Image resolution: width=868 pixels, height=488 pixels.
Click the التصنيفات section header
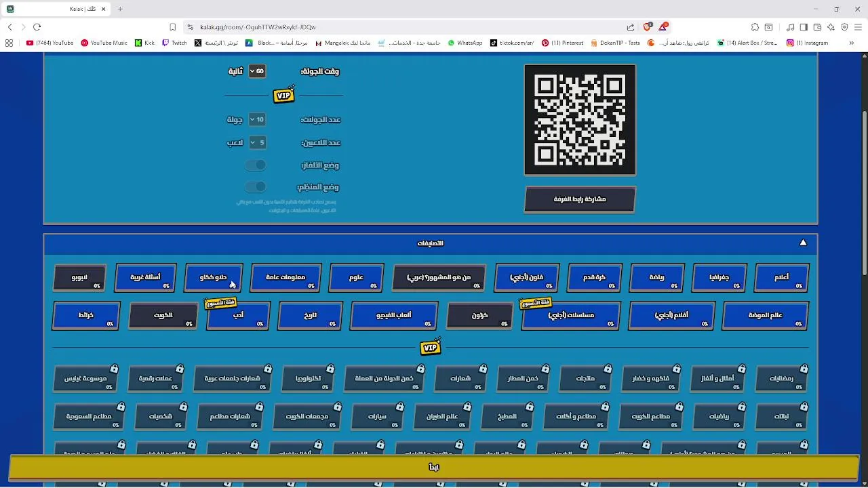[x=431, y=243]
